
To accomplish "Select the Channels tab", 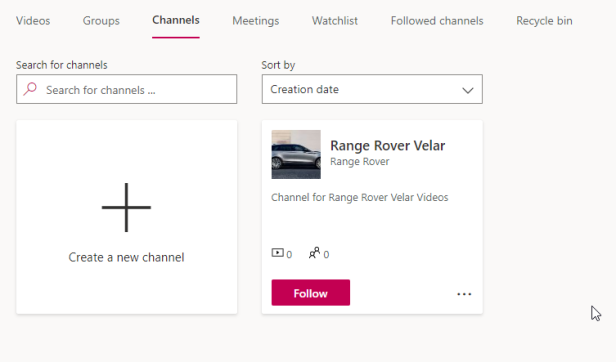I will point(176,20).
